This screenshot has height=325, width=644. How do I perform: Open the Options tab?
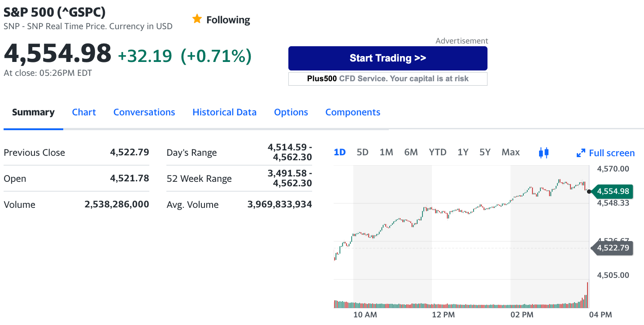pyautogui.click(x=291, y=112)
